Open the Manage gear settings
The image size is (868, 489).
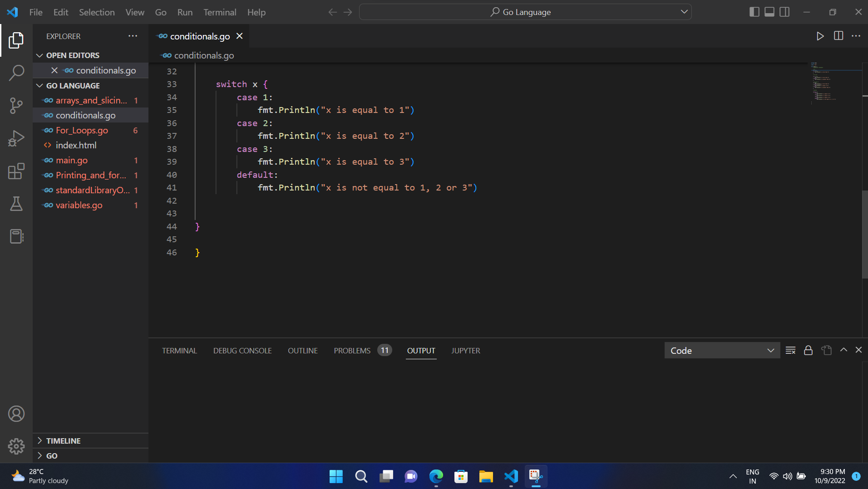pyautogui.click(x=16, y=446)
